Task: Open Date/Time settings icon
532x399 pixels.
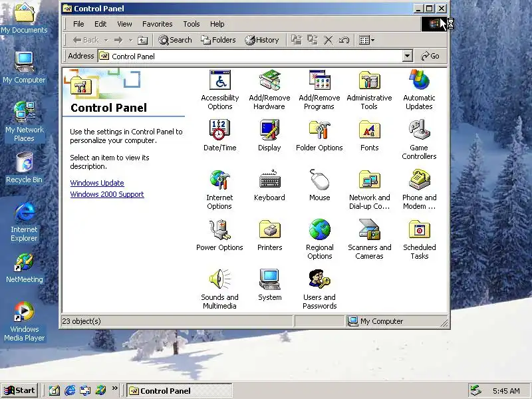Action: [220, 130]
